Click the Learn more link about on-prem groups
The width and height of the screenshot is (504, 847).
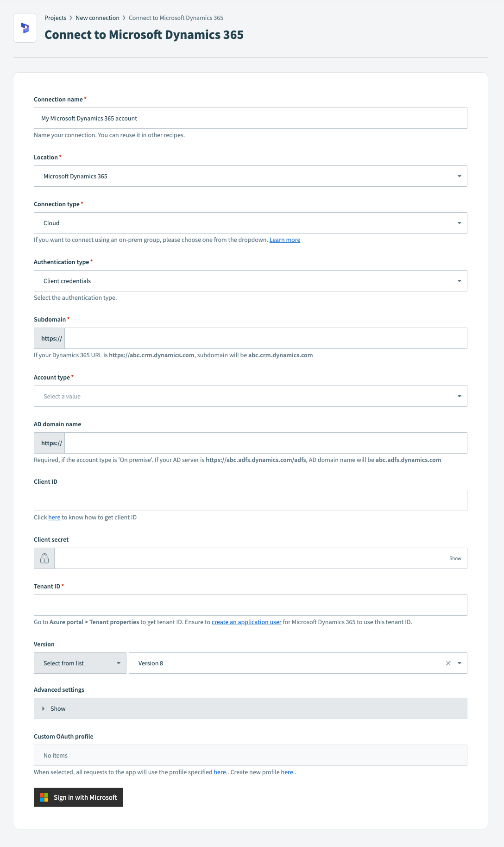pos(285,240)
